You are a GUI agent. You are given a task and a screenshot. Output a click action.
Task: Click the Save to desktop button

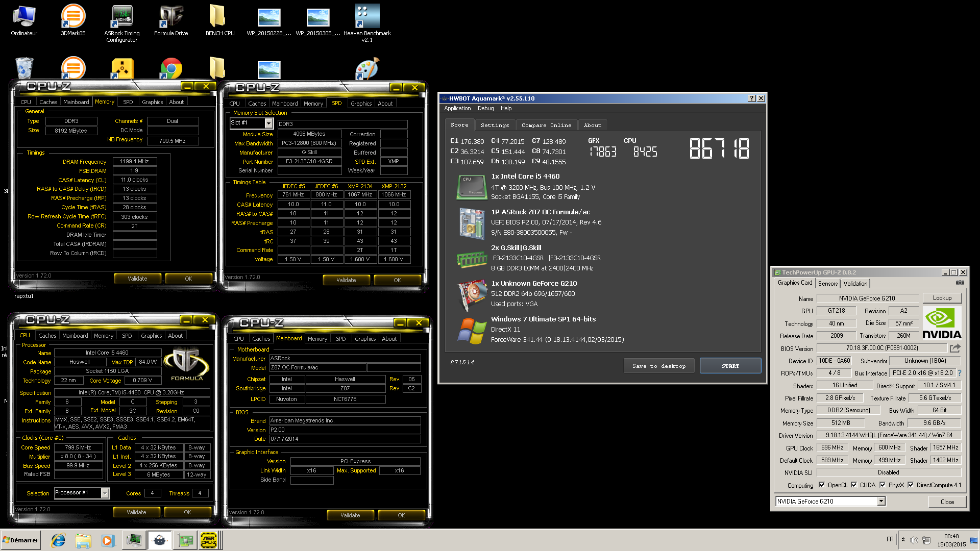(659, 366)
